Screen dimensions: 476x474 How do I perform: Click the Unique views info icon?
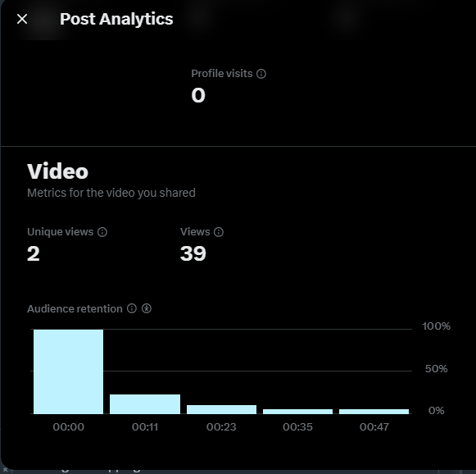pyautogui.click(x=102, y=232)
